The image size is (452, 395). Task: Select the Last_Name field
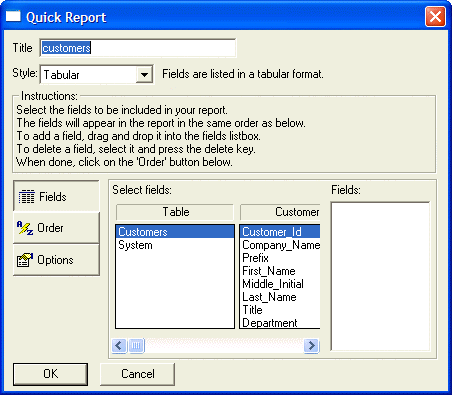click(280, 297)
